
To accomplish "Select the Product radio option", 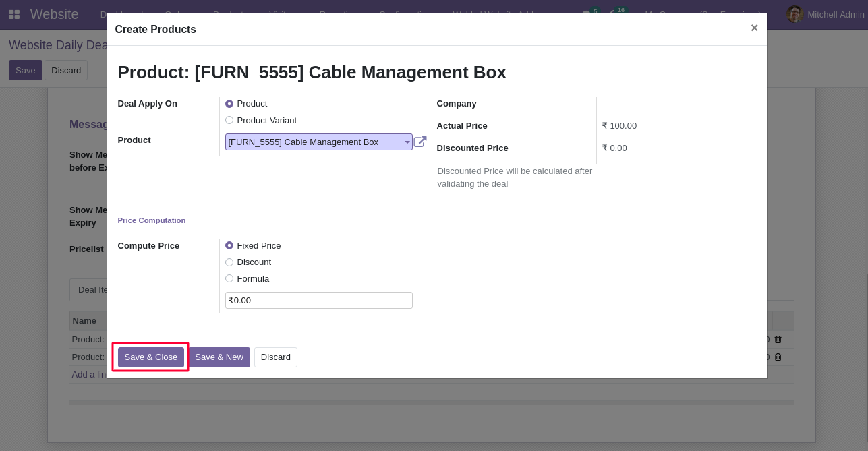I will 229,104.
